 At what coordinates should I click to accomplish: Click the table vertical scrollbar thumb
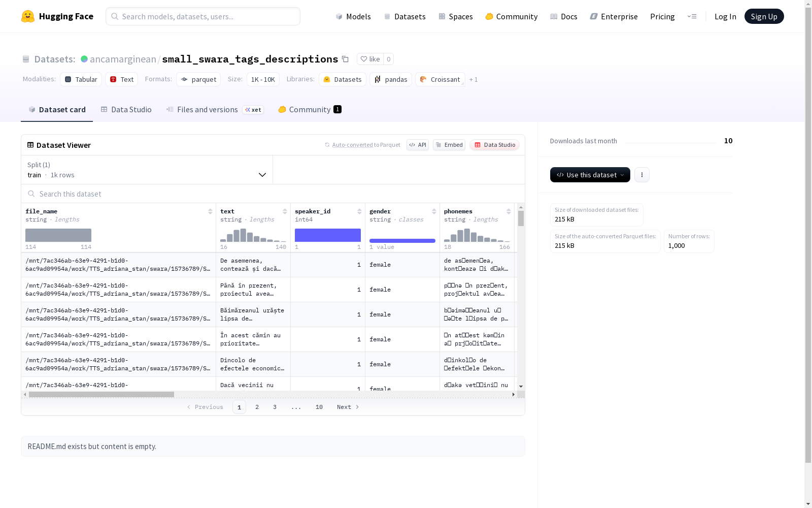(521, 218)
